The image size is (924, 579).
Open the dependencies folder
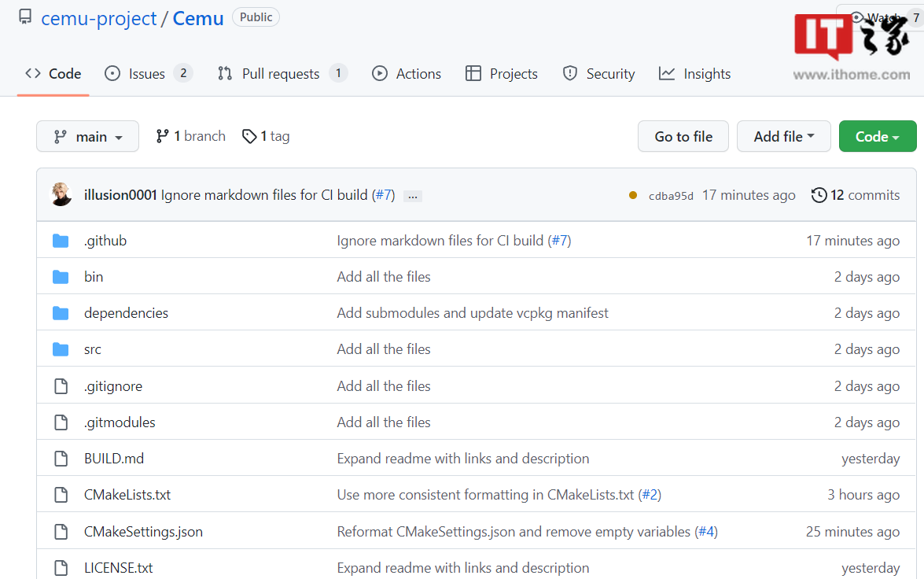tap(126, 313)
